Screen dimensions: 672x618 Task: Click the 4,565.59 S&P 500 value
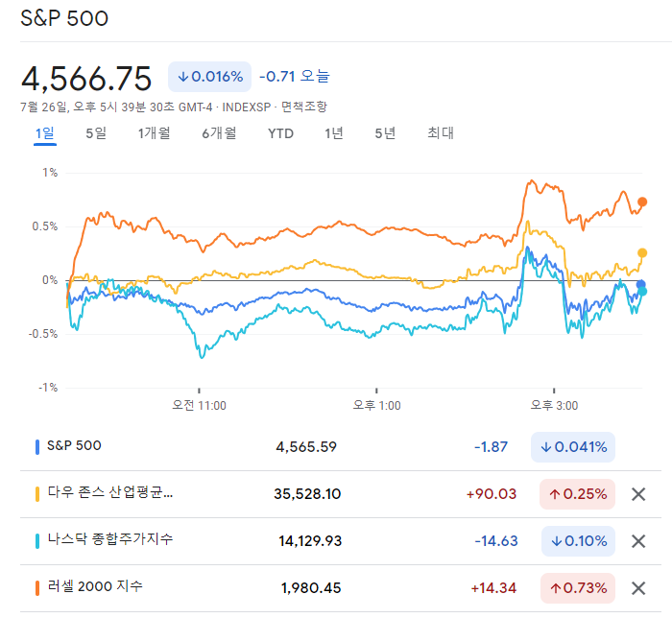coord(306,447)
